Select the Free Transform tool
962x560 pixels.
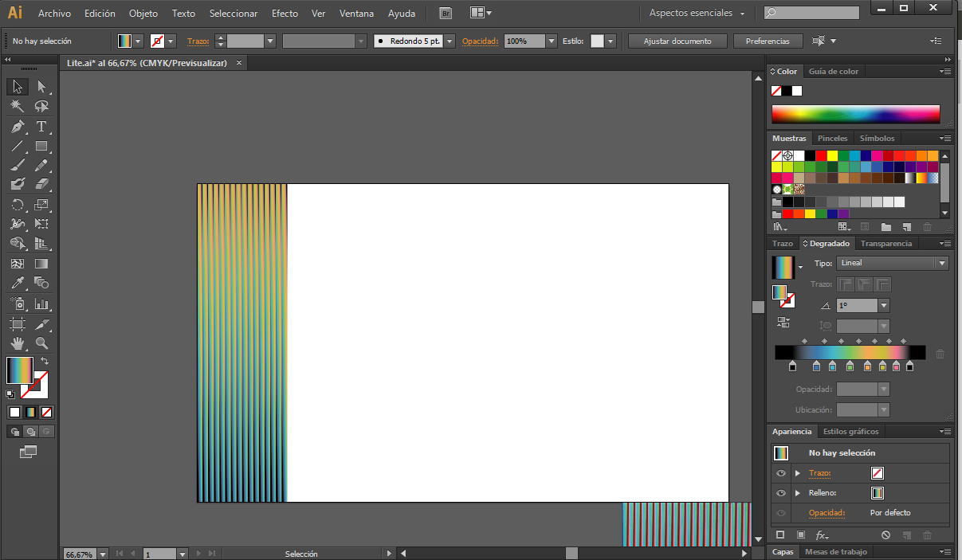41,224
